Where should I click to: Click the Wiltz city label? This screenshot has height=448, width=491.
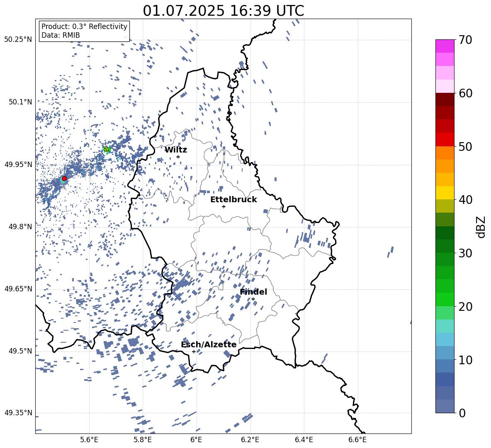point(176,150)
